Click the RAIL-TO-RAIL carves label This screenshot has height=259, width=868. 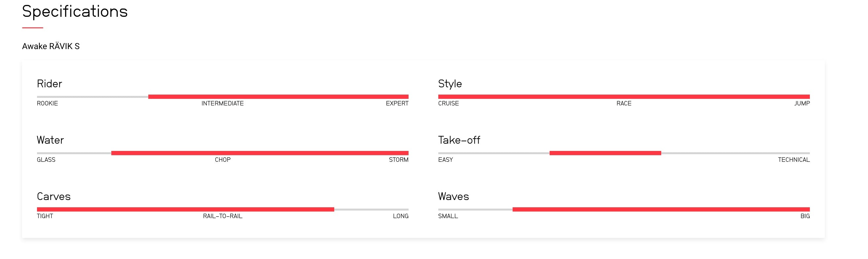coord(222,216)
